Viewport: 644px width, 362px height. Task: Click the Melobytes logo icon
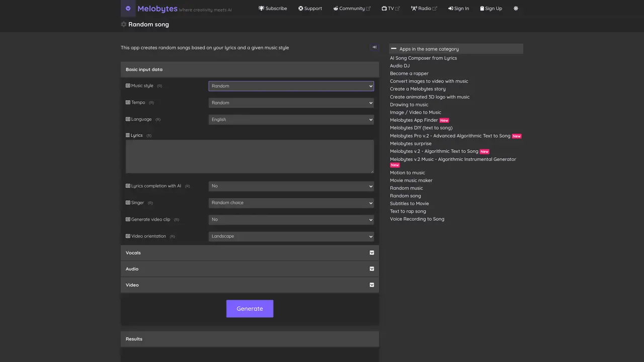tap(128, 9)
